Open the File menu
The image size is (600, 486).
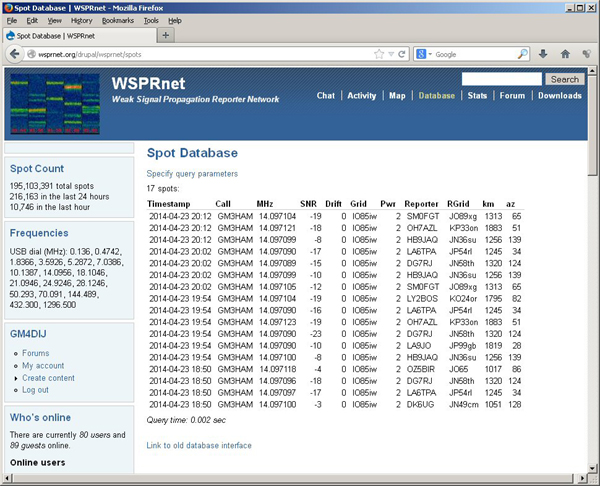tap(12, 21)
